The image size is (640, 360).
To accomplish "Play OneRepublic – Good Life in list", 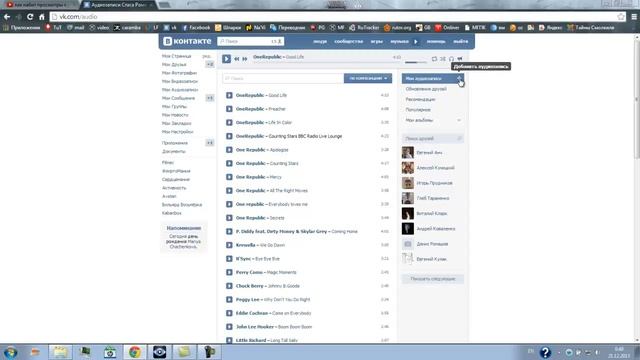I will click(x=229, y=96).
